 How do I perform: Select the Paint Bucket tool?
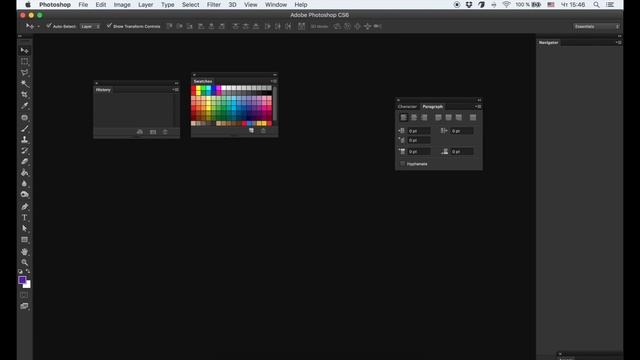[24, 173]
